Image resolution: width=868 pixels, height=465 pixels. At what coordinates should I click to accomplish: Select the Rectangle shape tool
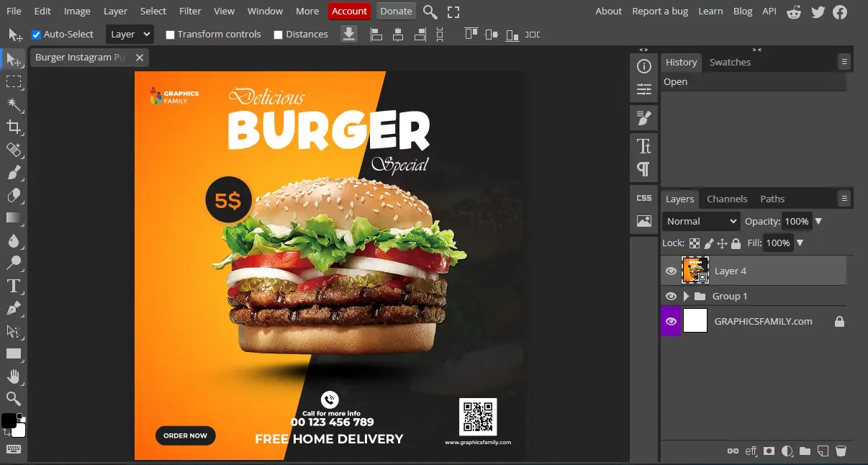[14, 353]
